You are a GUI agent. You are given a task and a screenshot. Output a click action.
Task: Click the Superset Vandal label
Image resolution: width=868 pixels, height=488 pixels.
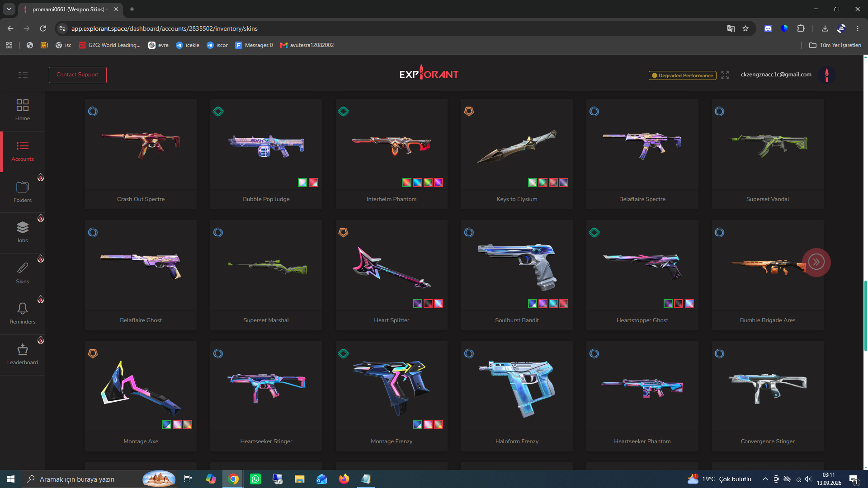pyautogui.click(x=768, y=199)
